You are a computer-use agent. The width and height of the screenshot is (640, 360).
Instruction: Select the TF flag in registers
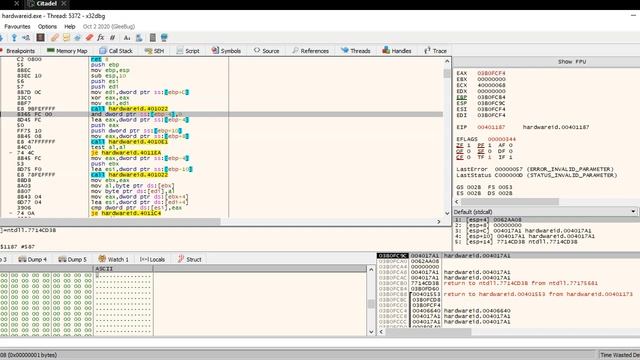tap(481, 157)
